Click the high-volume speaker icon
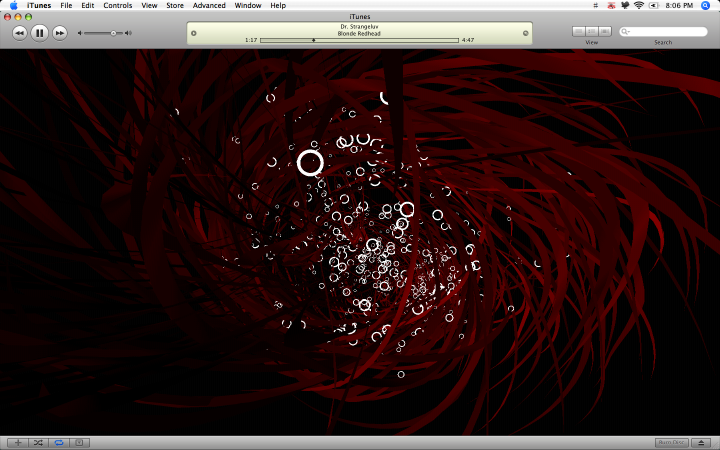The image size is (720, 450). click(128, 33)
